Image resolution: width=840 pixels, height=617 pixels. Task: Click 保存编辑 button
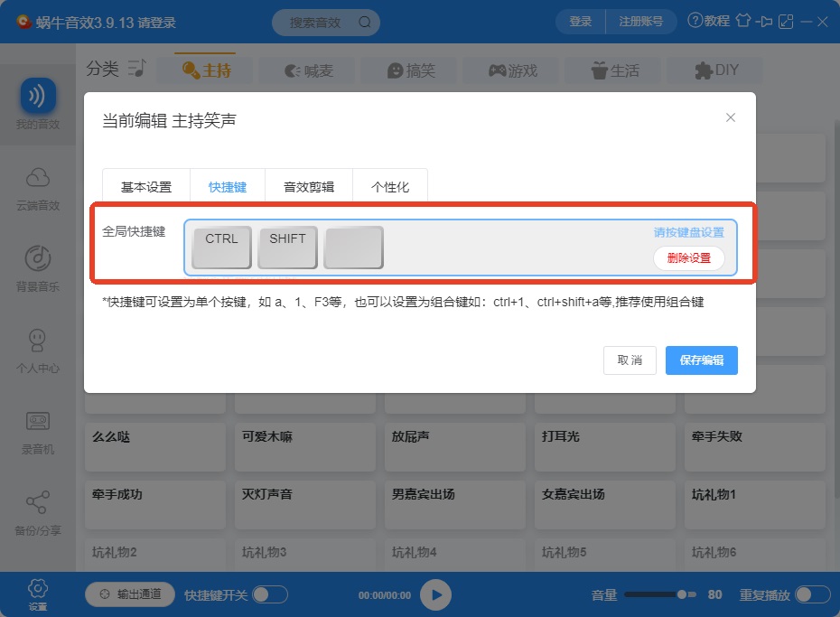[701, 360]
